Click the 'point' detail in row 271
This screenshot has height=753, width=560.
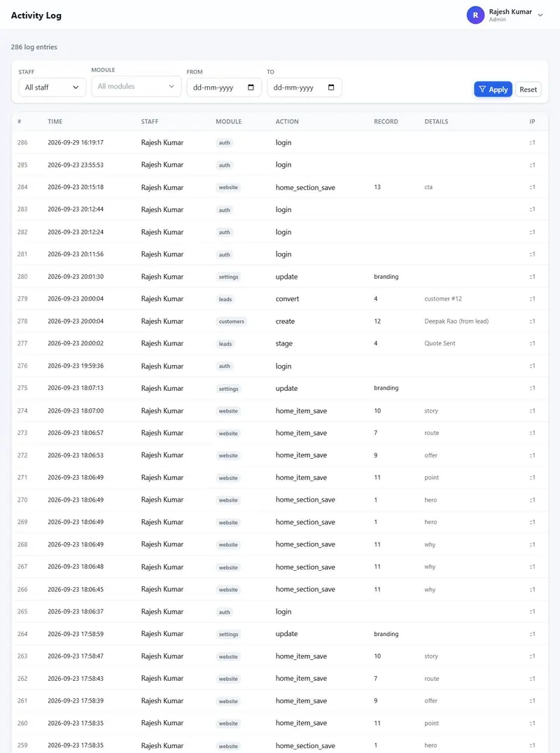point(431,477)
